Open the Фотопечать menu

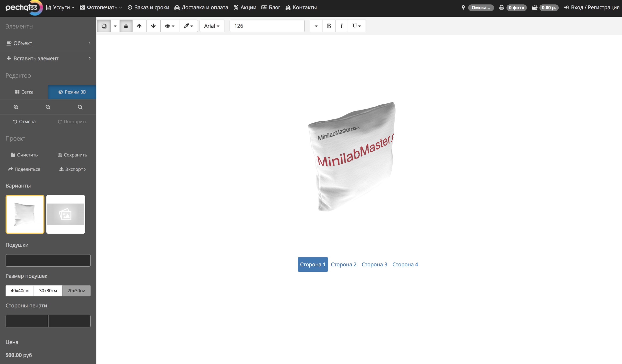(x=101, y=7)
